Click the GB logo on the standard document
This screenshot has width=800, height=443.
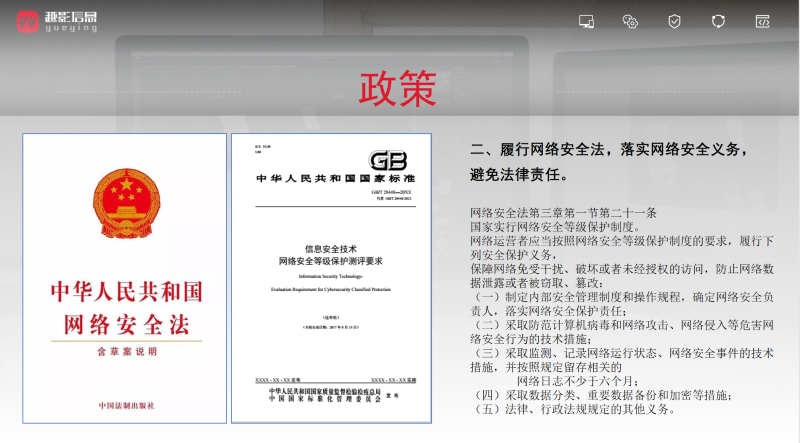tap(389, 161)
